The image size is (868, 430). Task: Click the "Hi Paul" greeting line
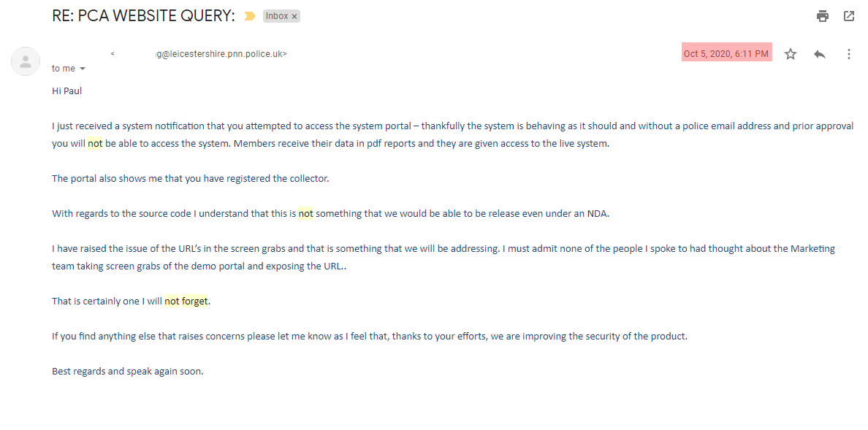(67, 91)
